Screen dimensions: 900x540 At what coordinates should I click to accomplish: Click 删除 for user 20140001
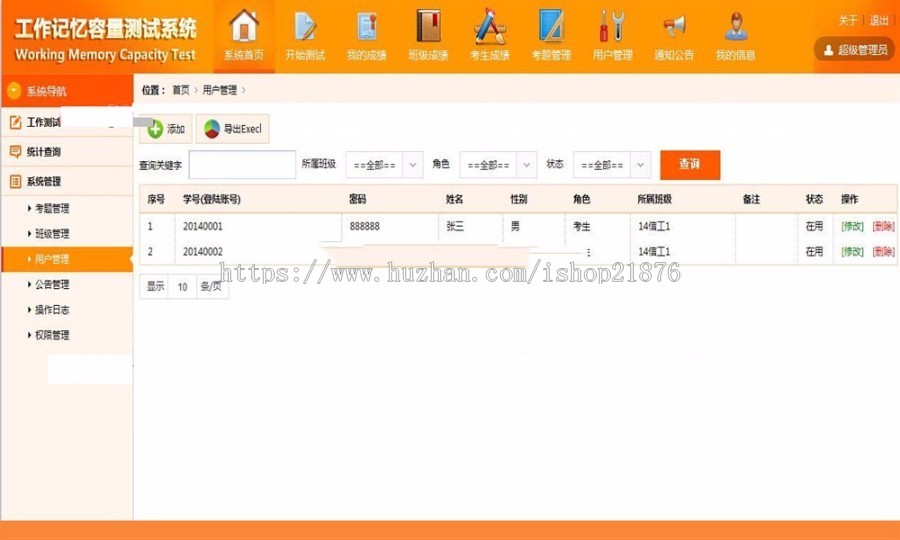(x=883, y=226)
